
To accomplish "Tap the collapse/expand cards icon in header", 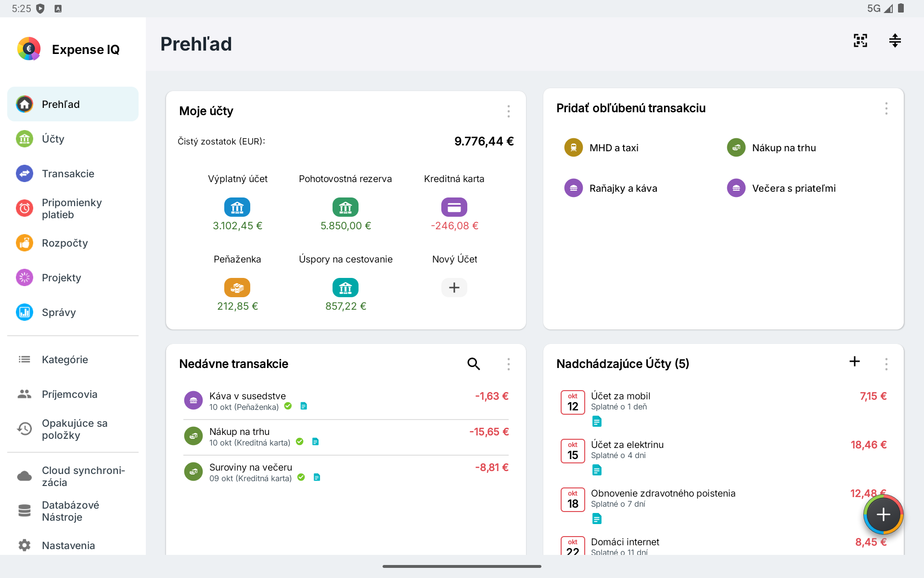I will tap(895, 40).
